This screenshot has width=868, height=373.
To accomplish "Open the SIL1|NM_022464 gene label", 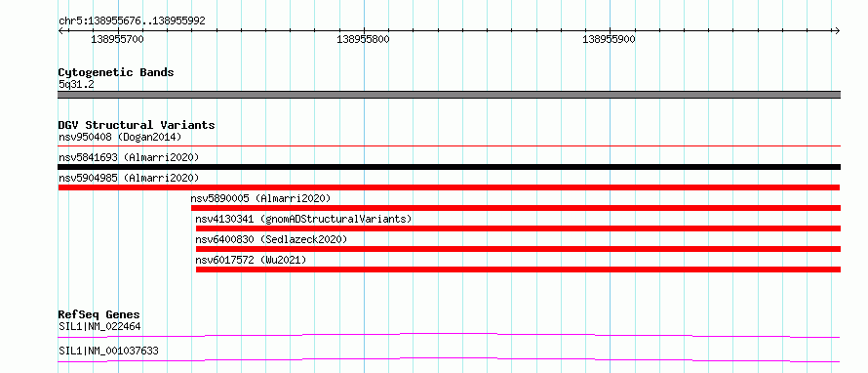I will [x=99, y=326].
